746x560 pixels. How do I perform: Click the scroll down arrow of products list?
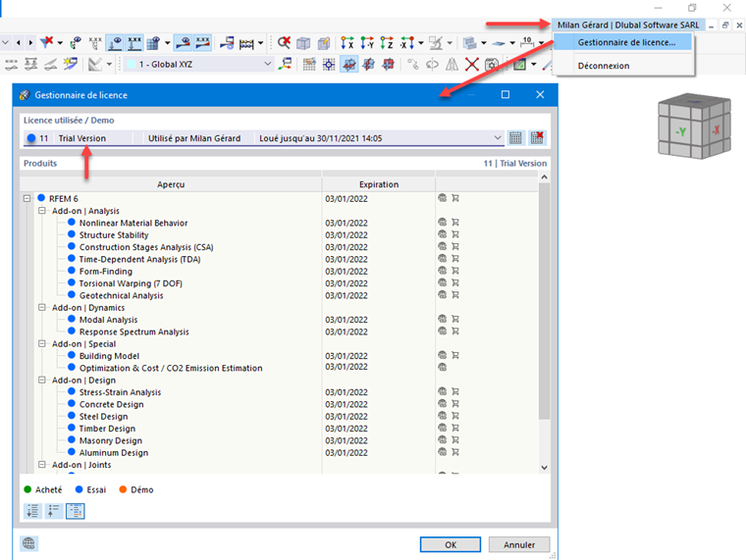click(x=544, y=467)
